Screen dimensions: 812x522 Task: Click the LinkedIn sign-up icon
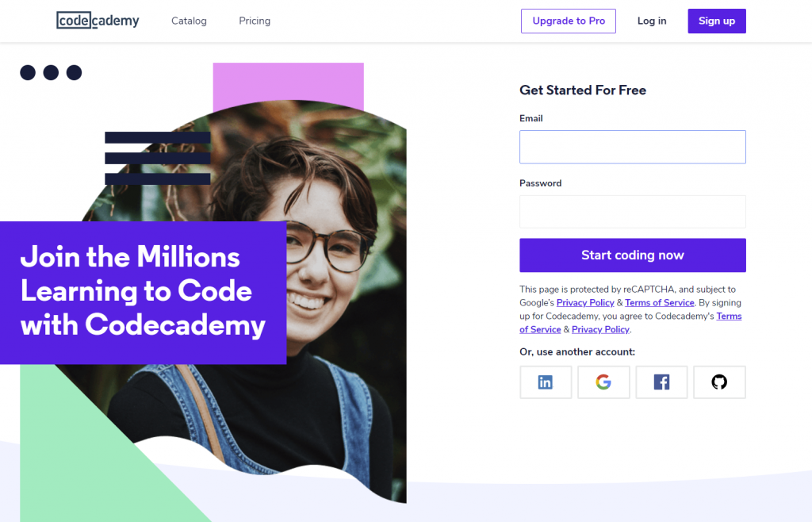point(546,382)
